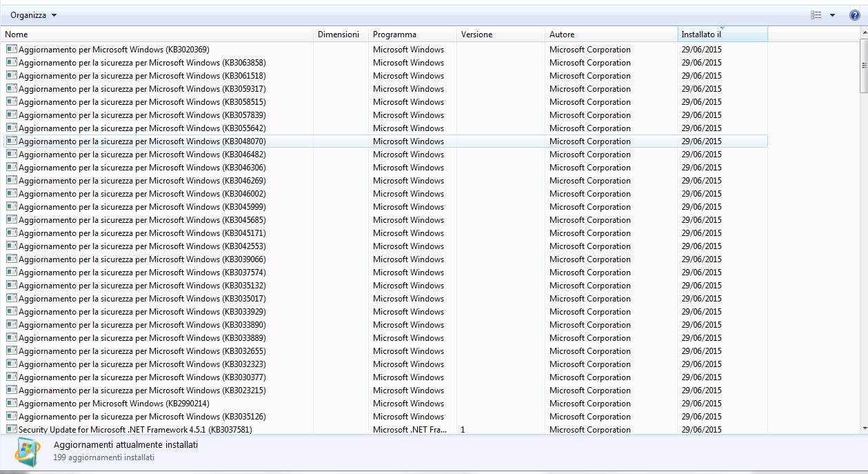The image size is (868, 474).
Task: Select the update name text ending KB3032323
Action: pos(142,364)
